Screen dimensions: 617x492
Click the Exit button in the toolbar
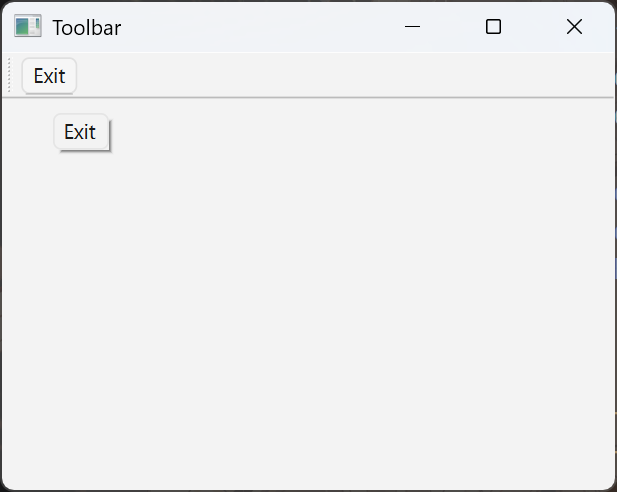tap(49, 76)
